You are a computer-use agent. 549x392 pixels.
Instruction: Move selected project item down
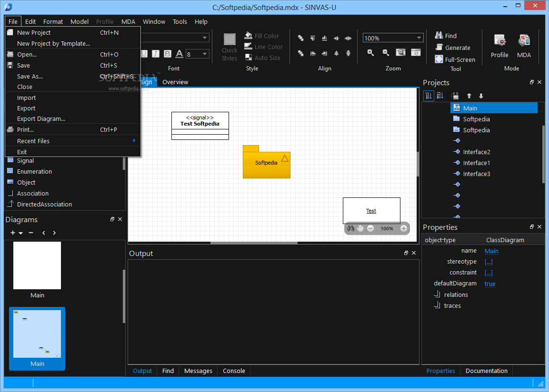pos(481,96)
